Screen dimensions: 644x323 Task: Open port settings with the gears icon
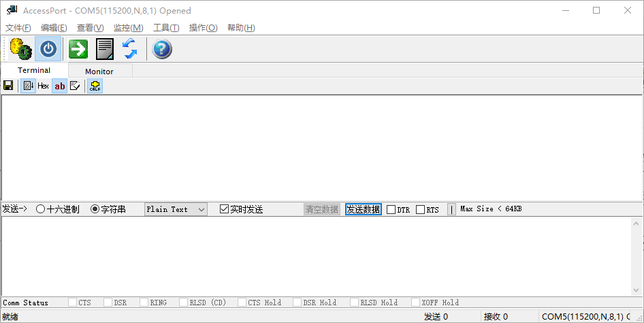pyautogui.click(x=20, y=49)
